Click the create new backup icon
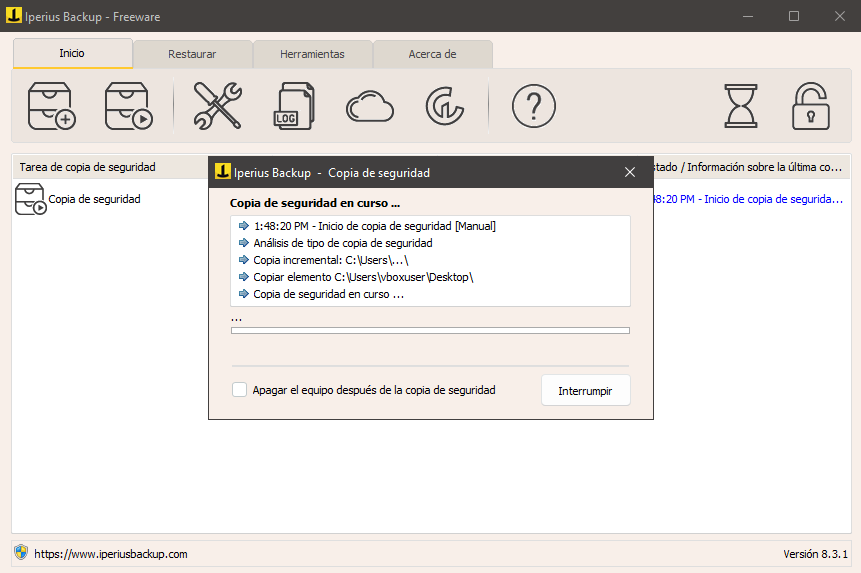The image size is (861, 573). tap(52, 105)
